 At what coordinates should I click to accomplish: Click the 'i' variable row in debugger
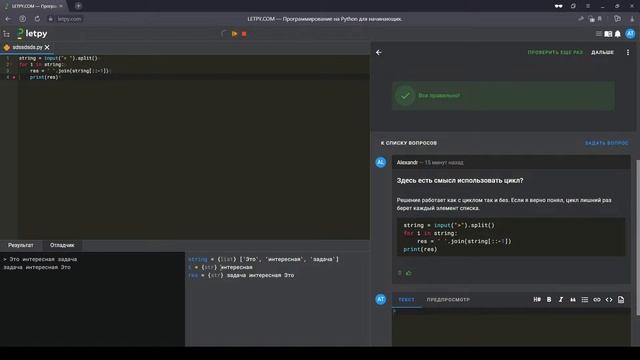[x=220, y=267]
